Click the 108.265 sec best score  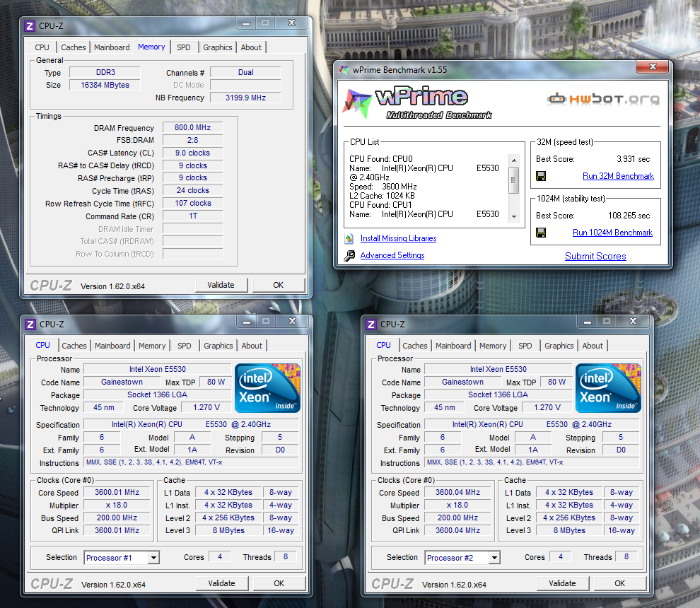click(x=629, y=216)
